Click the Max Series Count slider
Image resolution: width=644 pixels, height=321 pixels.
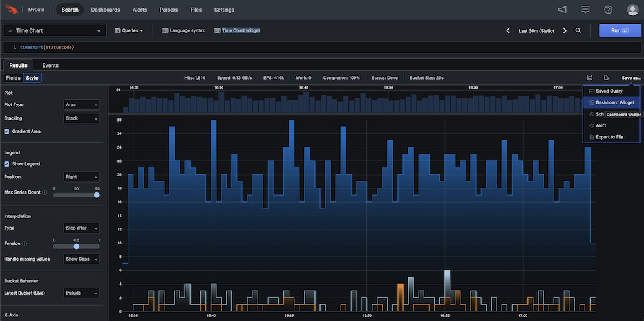tap(75, 194)
